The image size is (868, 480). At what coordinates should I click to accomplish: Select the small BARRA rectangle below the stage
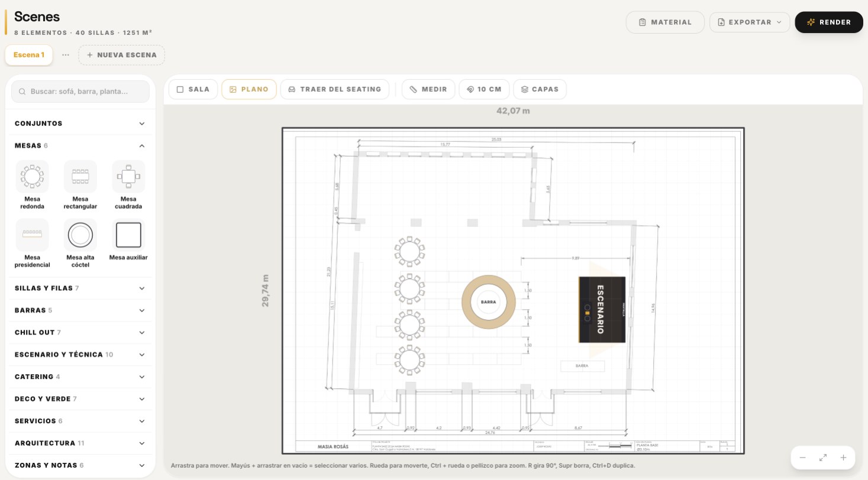582,366
